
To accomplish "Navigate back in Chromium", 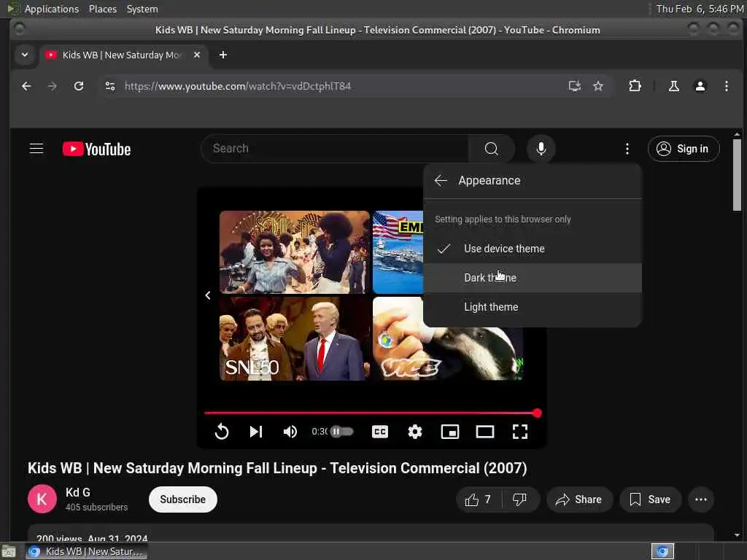I will [26, 86].
